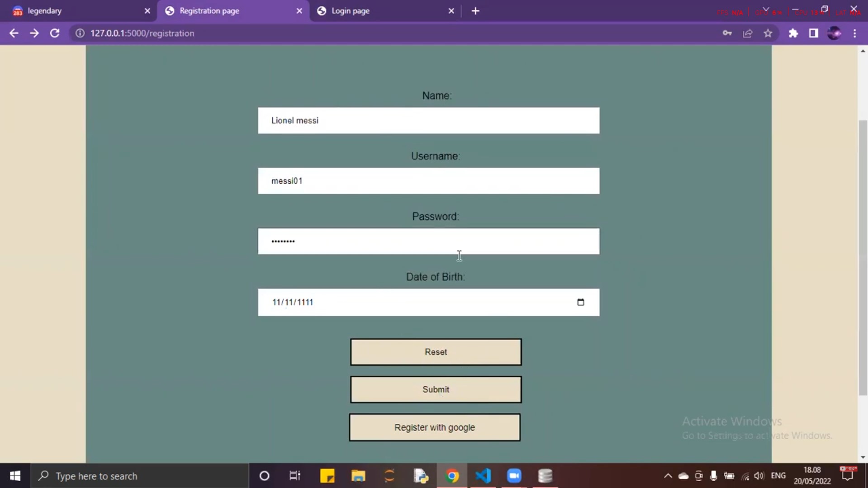Click the browser profile avatar
Viewport: 868px width, 488px height.
834,33
